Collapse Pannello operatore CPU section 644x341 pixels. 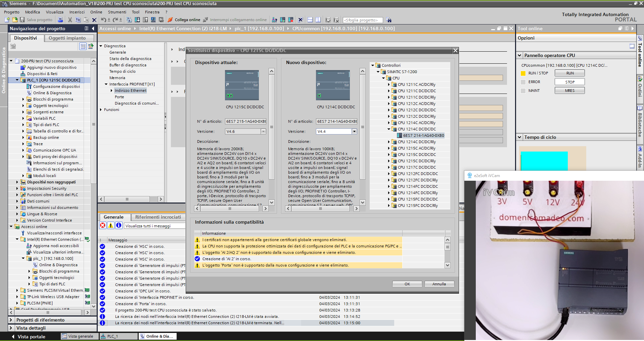(x=520, y=55)
